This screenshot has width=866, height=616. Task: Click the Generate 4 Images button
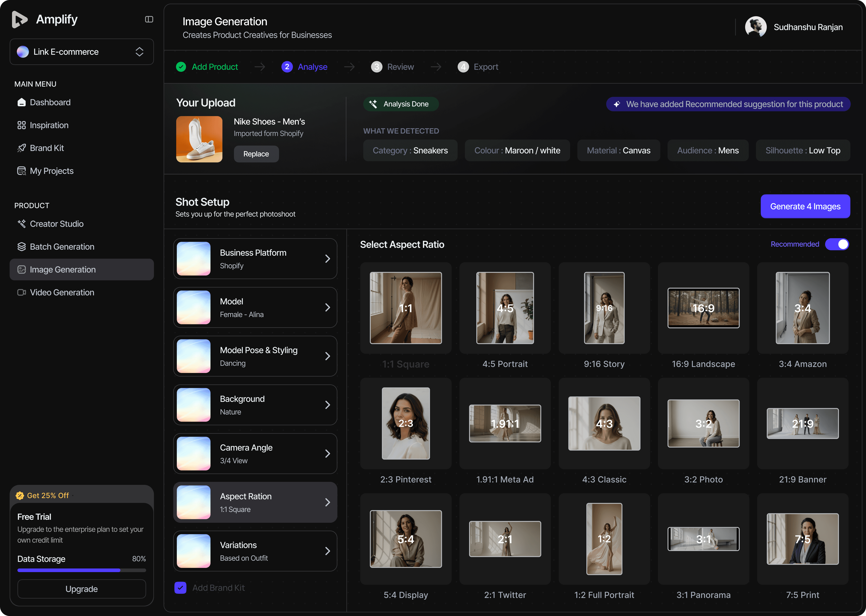click(x=805, y=206)
